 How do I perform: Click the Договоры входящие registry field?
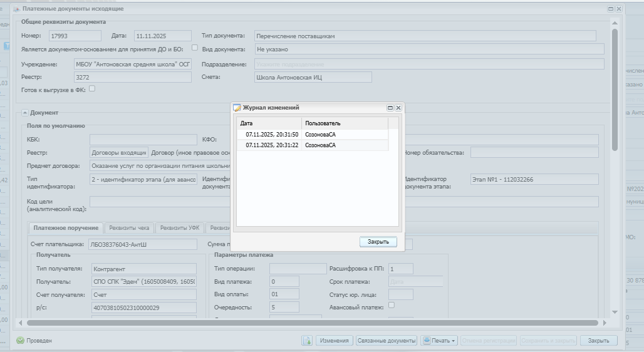tap(119, 152)
